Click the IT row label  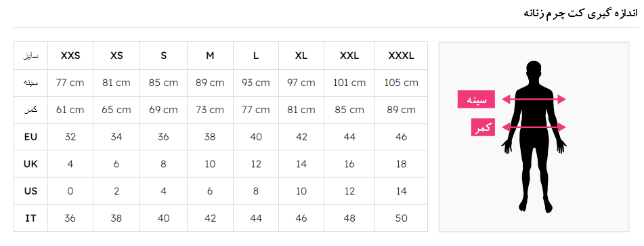click(30, 218)
